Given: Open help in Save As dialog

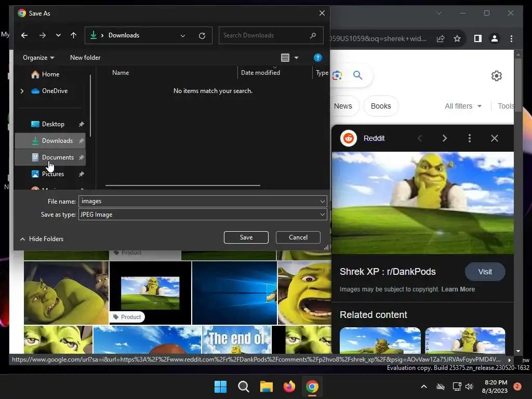Looking at the screenshot, I should click(317, 58).
